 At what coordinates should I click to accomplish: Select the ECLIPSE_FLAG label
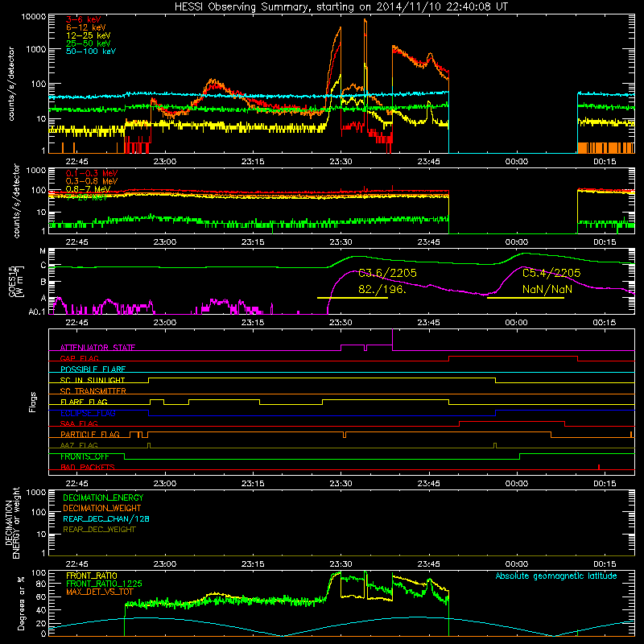coord(88,413)
